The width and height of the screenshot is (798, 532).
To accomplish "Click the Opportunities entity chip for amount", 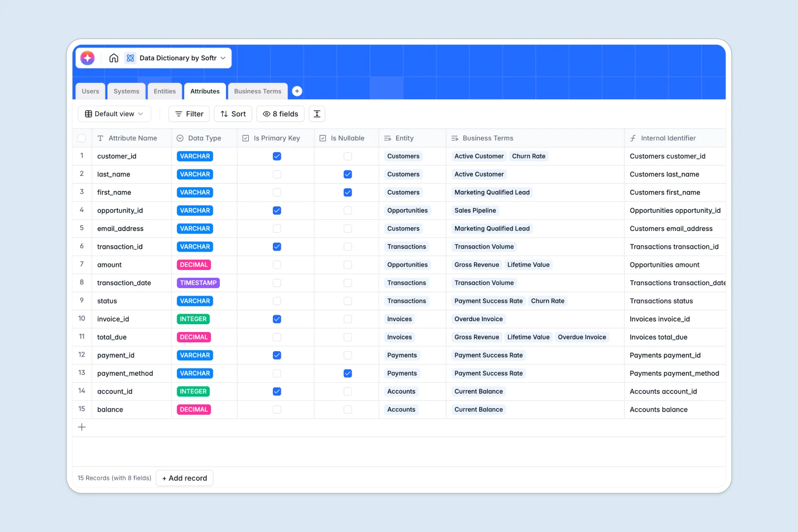I will pos(407,265).
